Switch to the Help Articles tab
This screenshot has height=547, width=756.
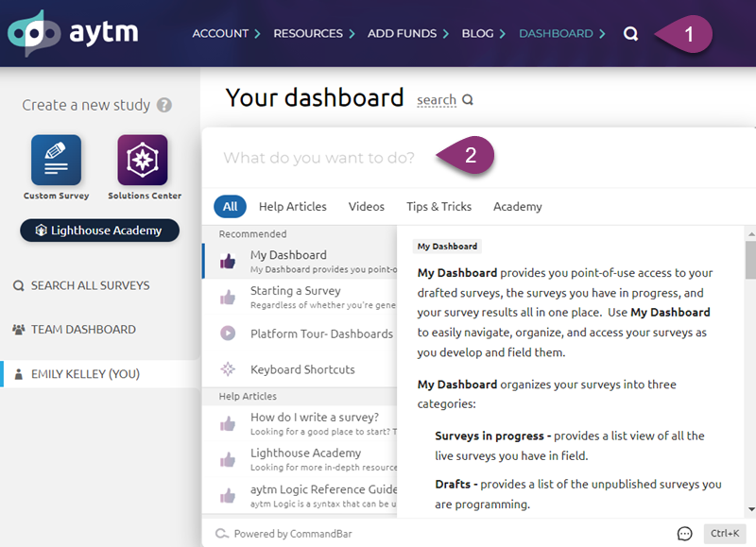click(x=293, y=207)
